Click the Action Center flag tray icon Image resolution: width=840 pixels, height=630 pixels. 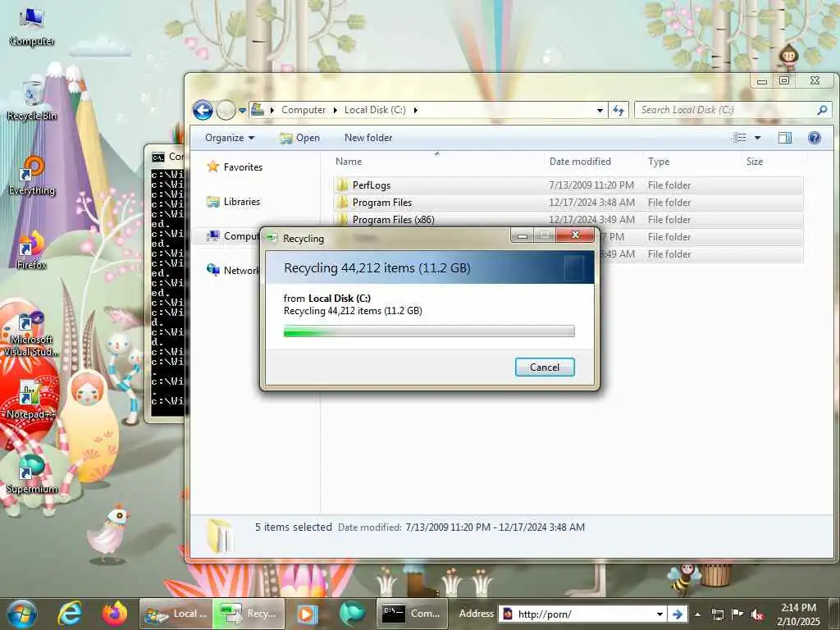coord(737,614)
